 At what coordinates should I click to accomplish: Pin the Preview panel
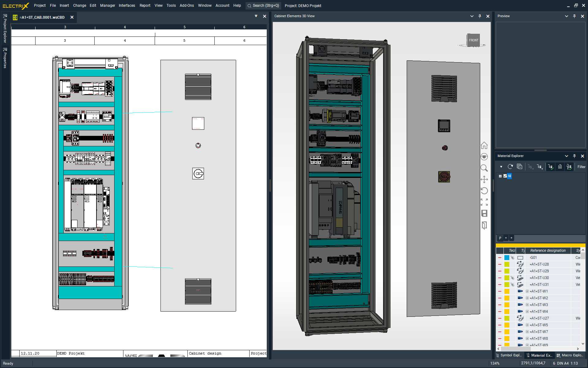574,16
